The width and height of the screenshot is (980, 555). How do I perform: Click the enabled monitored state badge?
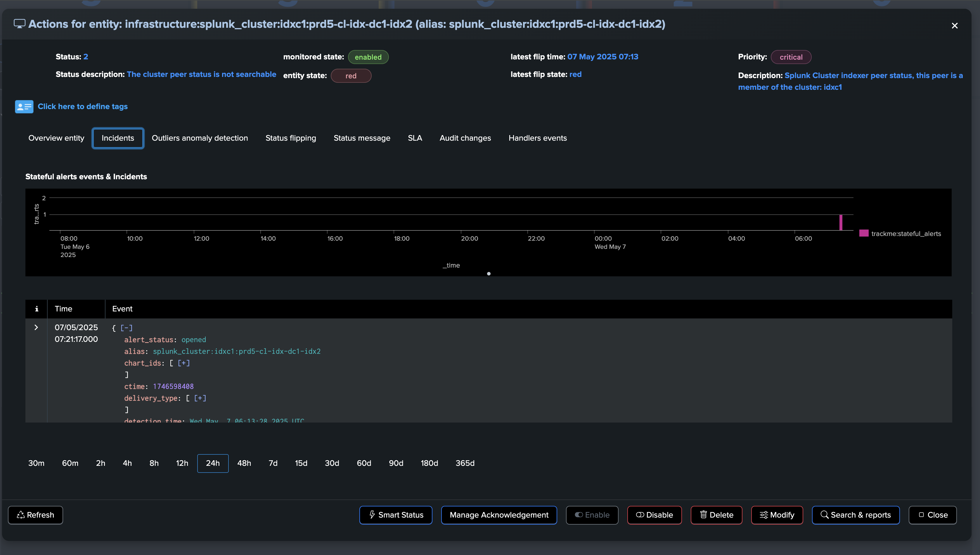tap(368, 57)
